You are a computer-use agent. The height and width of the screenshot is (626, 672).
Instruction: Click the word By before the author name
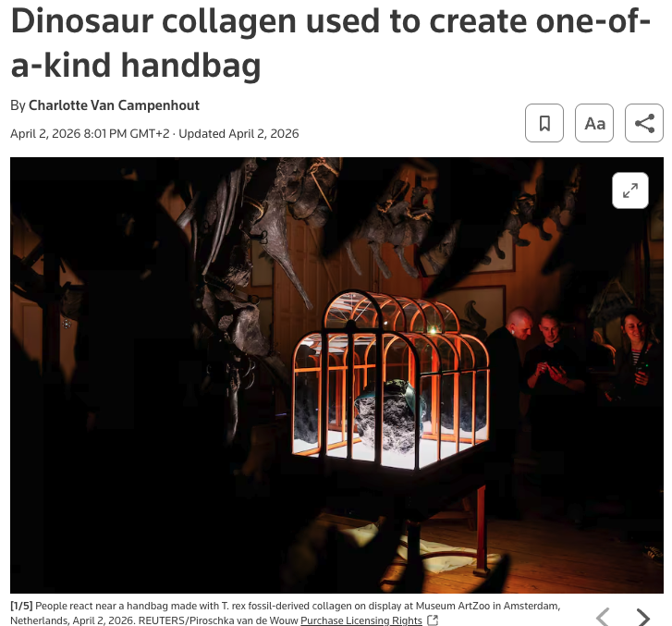18,105
